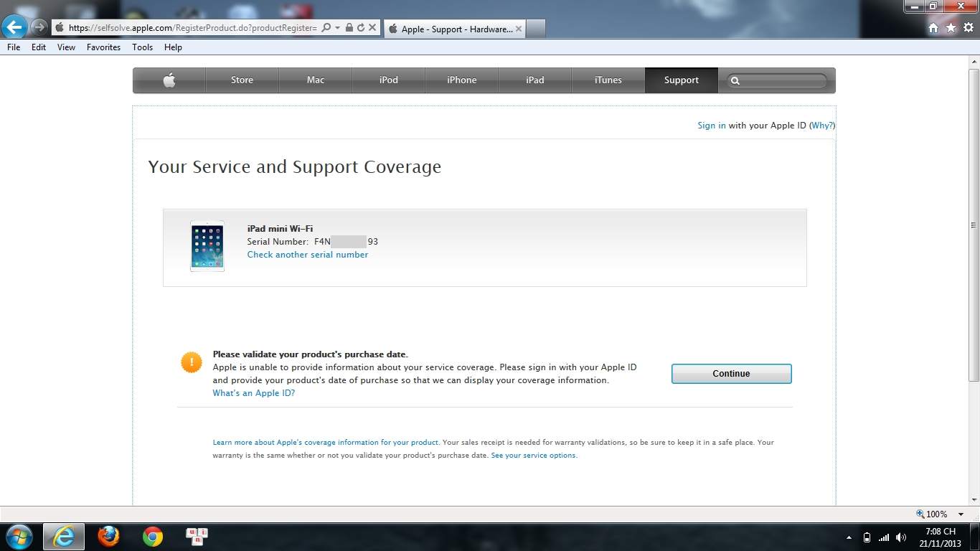
Task: Go to the iPhone section
Action: [462, 80]
